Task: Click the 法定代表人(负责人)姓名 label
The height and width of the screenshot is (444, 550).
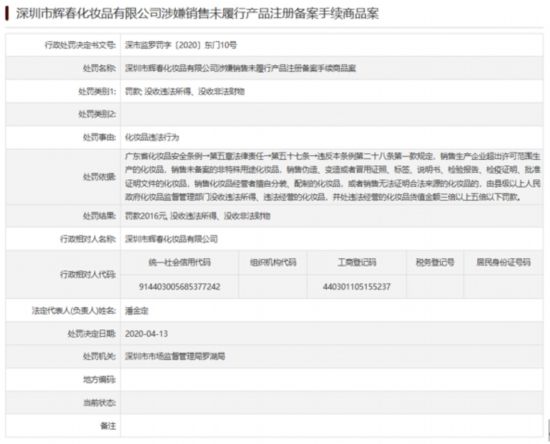Action: coord(74,311)
